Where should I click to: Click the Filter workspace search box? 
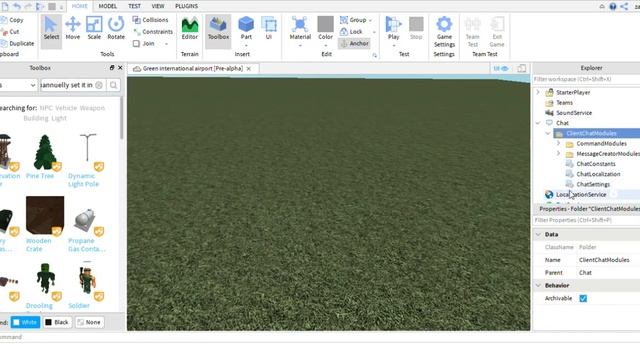click(x=586, y=79)
